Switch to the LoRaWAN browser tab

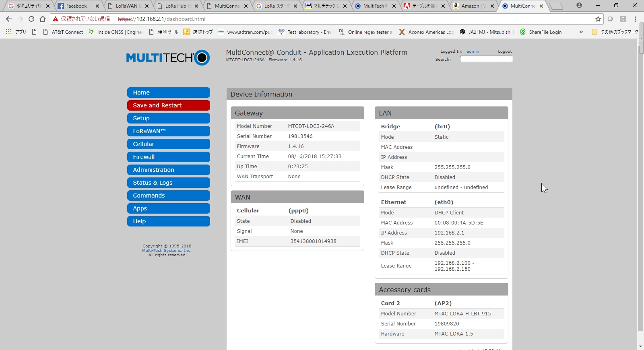click(128, 6)
